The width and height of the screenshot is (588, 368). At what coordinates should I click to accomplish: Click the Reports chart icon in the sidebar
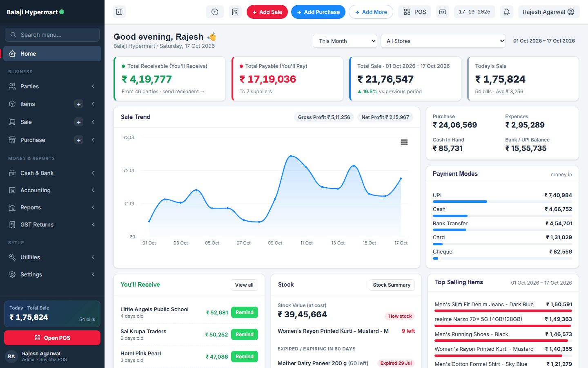12,207
